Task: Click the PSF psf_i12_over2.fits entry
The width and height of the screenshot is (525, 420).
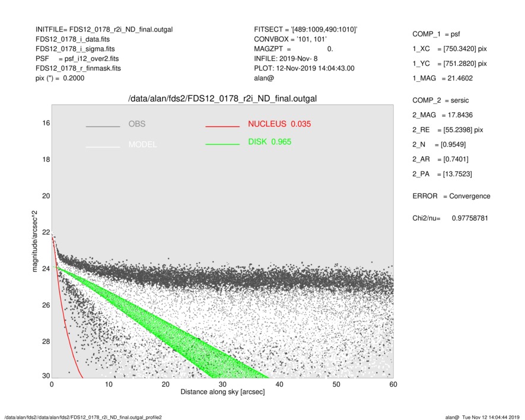Action: (x=77, y=59)
